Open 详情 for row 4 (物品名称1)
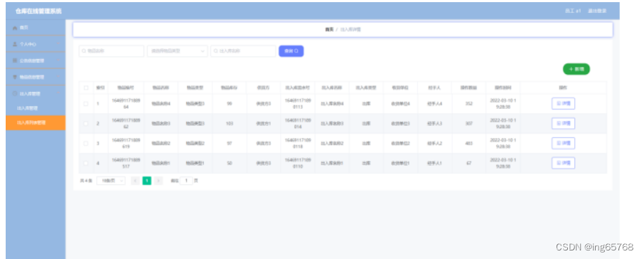Image resolution: width=644 pixels, height=259 pixels. coord(563,163)
